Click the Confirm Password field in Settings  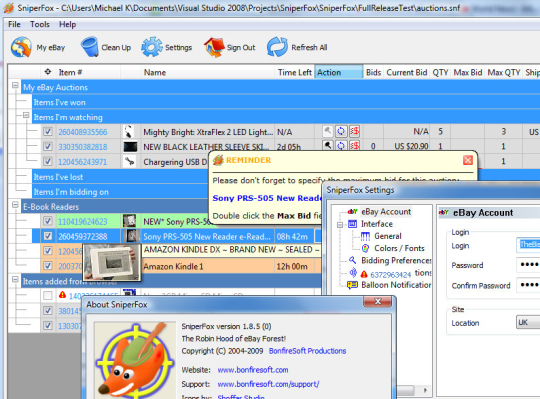click(528, 285)
